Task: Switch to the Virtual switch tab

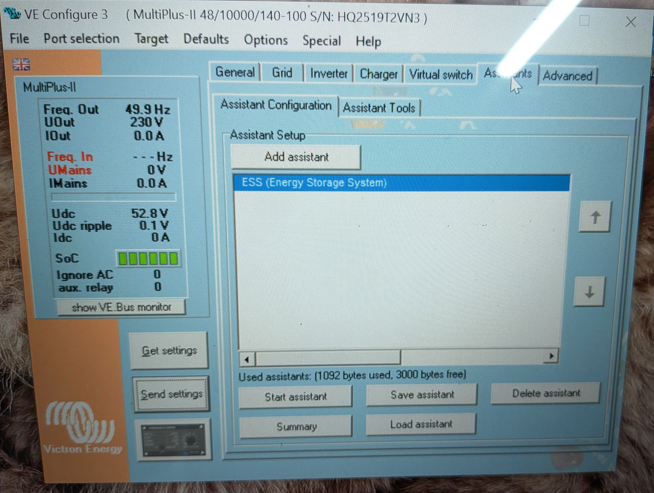Action: pos(440,75)
